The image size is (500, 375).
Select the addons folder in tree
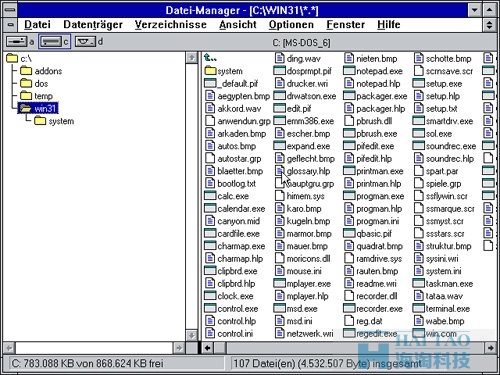[x=41, y=71]
